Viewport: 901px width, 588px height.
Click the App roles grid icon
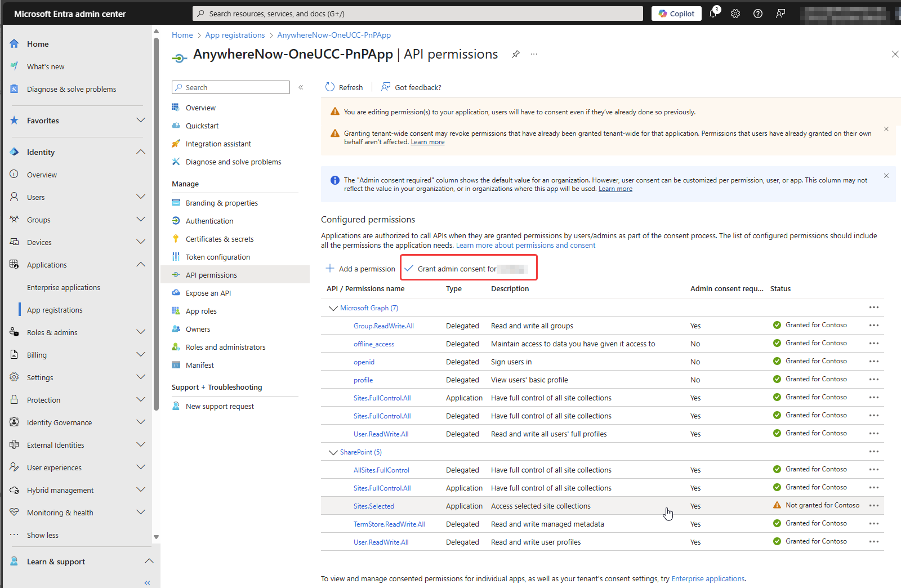coord(176,311)
